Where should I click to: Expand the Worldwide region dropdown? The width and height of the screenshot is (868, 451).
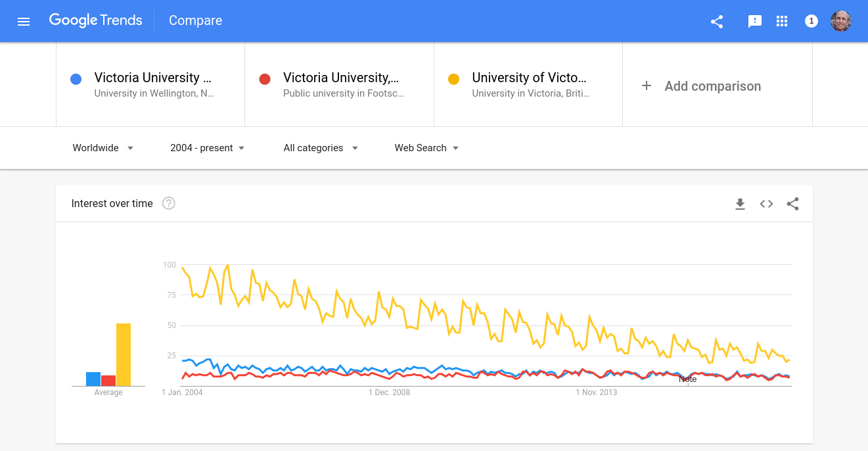pyautogui.click(x=103, y=148)
